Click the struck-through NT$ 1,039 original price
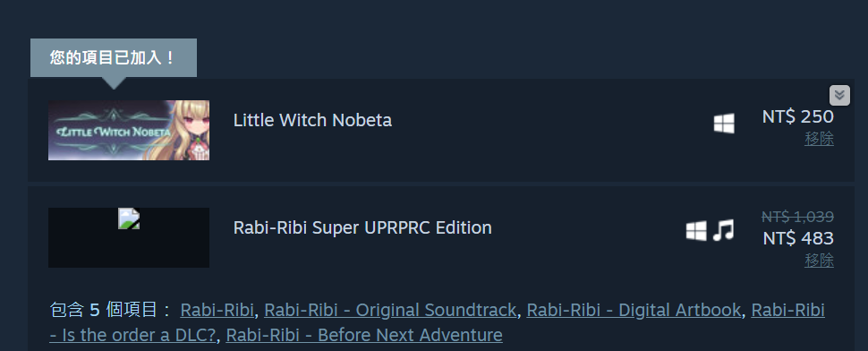 pyautogui.click(x=797, y=217)
